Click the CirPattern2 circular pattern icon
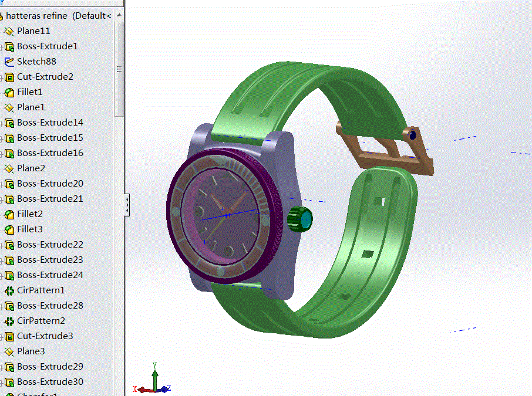The width and height of the screenshot is (532, 396). (x=9, y=321)
